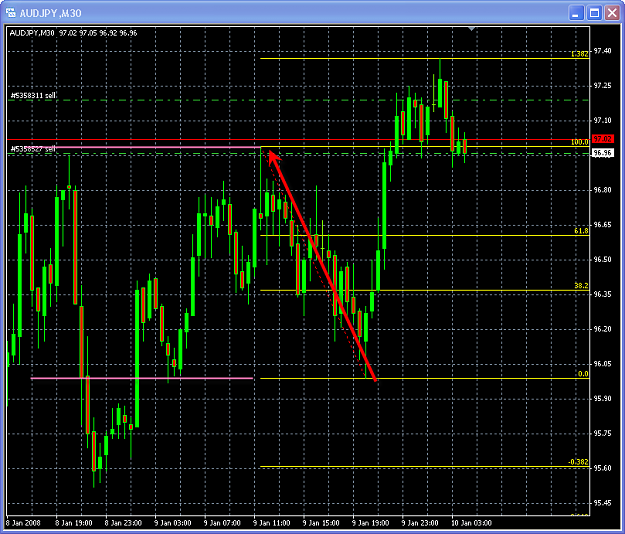Click the 96.80 price axis label
625x534 pixels.
602,190
